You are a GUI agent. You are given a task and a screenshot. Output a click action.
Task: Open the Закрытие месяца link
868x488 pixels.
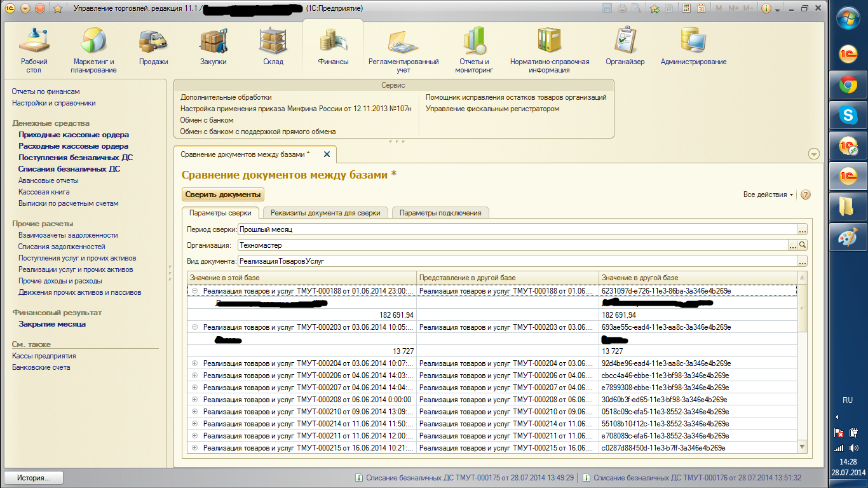pyautogui.click(x=52, y=324)
